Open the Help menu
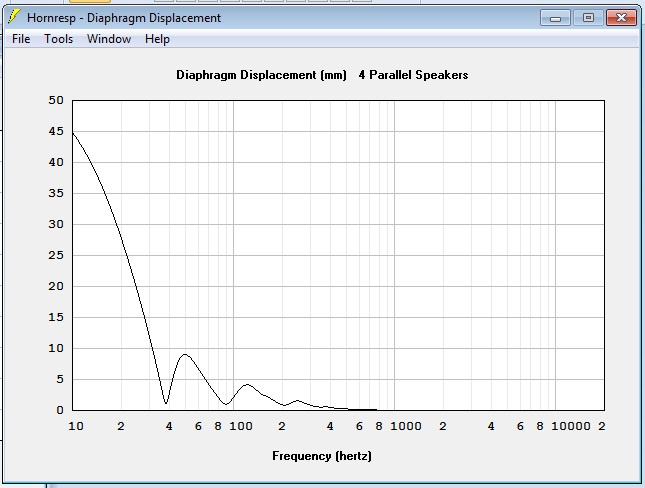Image resolution: width=645 pixels, height=488 pixels. coord(157,39)
